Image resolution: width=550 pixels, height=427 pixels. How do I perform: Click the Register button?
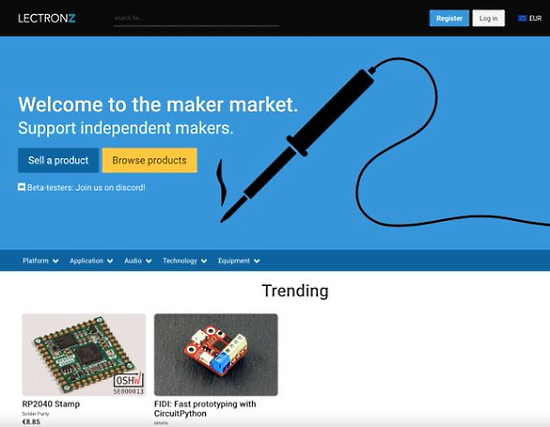pos(449,18)
